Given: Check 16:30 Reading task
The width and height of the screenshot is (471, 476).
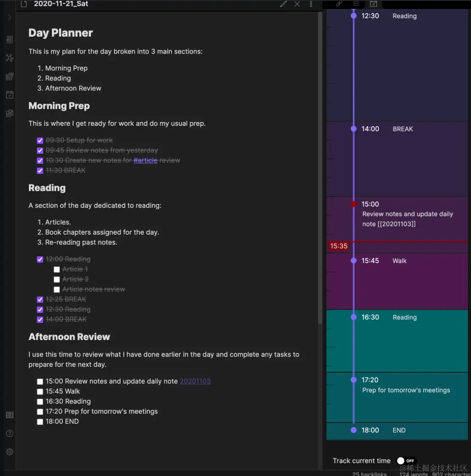Looking at the screenshot, I should 40,402.
